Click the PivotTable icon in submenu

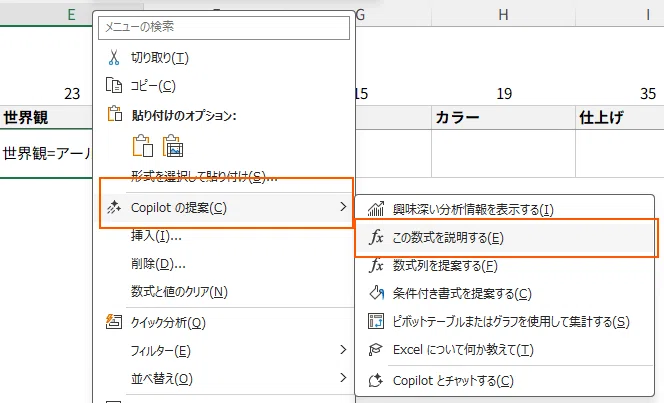click(x=376, y=321)
